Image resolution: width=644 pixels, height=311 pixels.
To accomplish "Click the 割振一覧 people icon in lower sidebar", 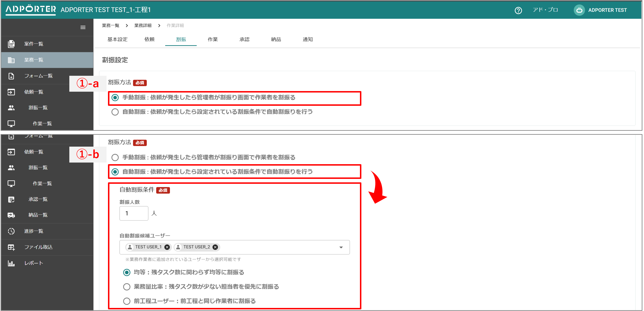I will click(x=11, y=167).
